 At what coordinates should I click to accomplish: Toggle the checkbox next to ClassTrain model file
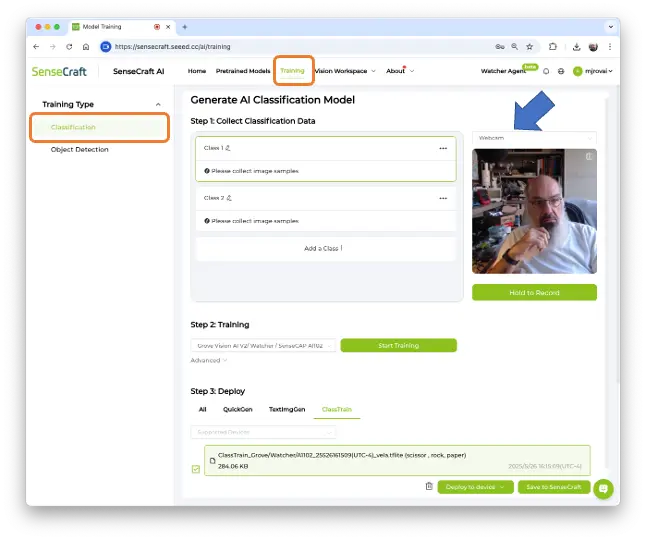(196, 468)
